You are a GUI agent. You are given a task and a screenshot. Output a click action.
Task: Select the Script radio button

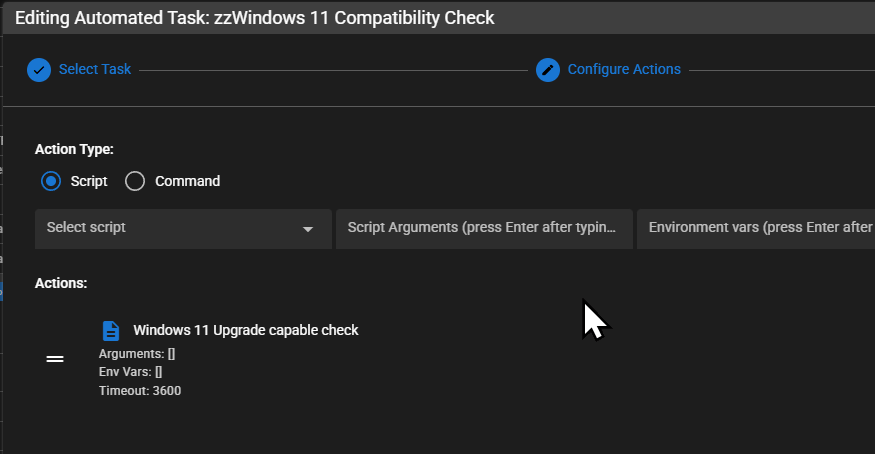(51, 181)
